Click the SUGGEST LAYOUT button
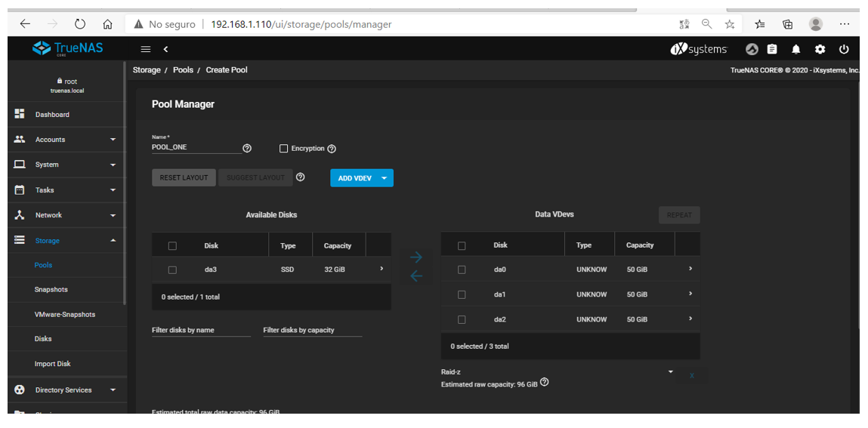Screen dimensions: 868x428 point(256,177)
